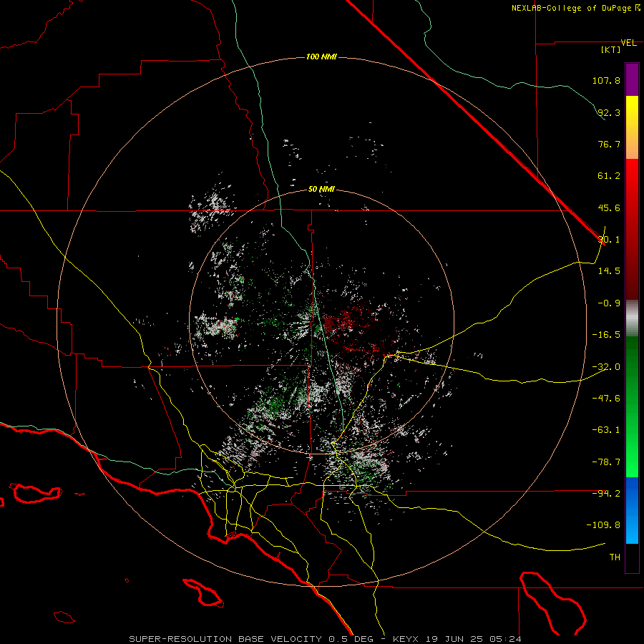The width and height of the screenshot is (644, 644).
Task: Select the 76.7 scale value
Action: (x=609, y=144)
